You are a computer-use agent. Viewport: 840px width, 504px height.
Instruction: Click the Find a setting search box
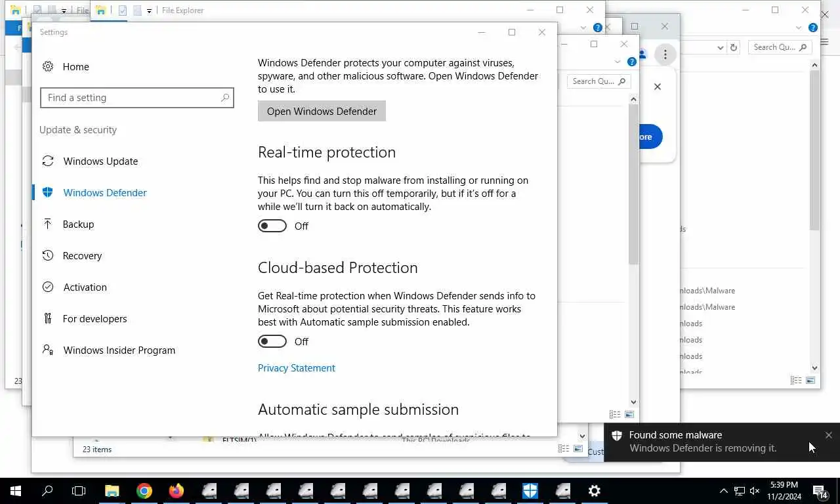pyautogui.click(x=137, y=98)
